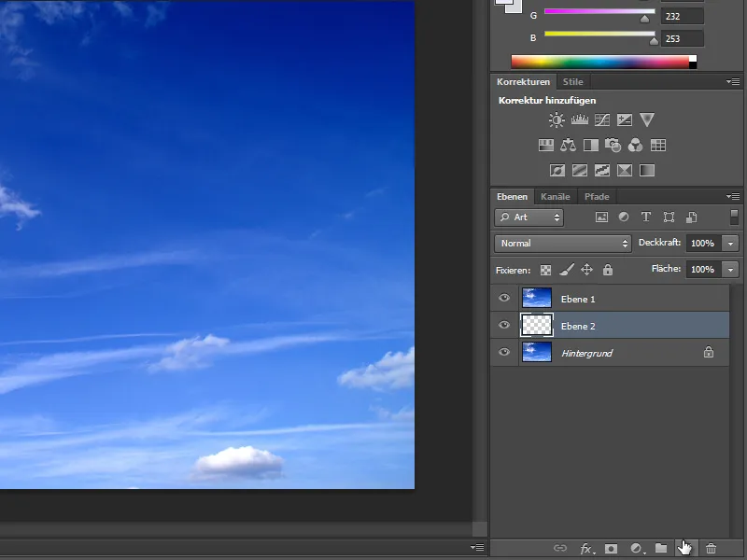Add an Invert adjustment
This screenshot has height=560, width=747.
point(557,171)
